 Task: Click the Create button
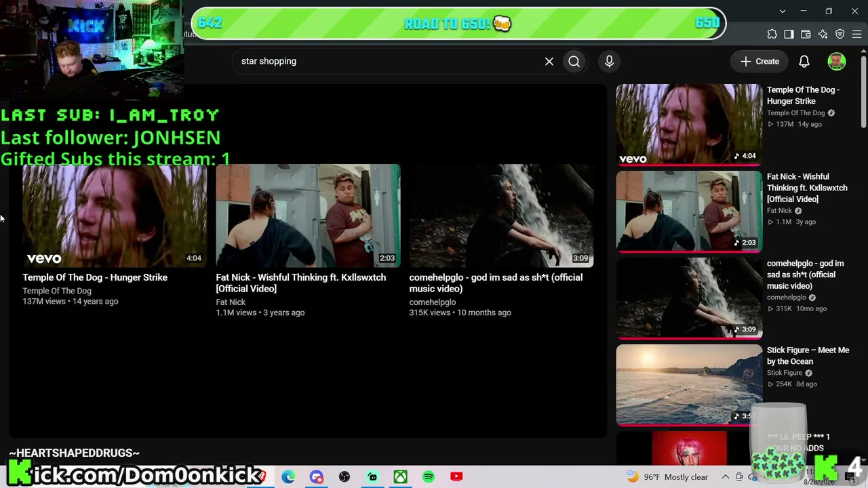759,61
